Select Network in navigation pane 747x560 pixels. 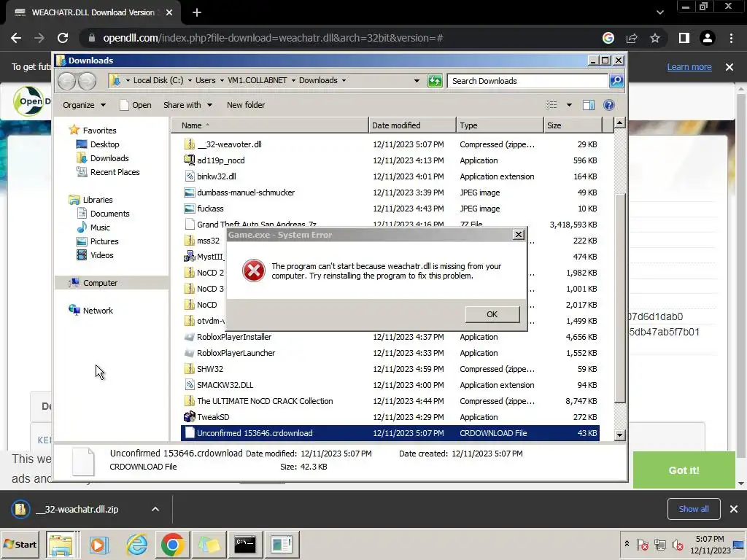[90, 311]
